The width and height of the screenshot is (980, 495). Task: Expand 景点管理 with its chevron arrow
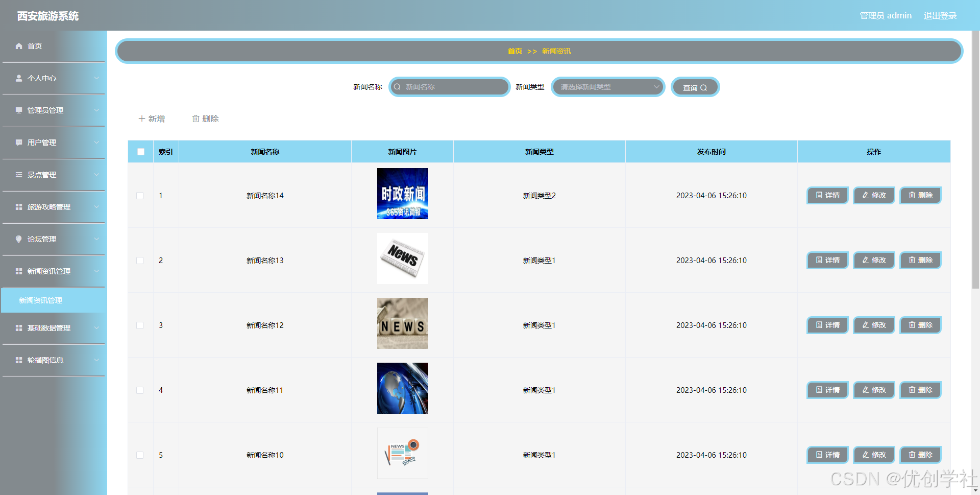tap(96, 175)
